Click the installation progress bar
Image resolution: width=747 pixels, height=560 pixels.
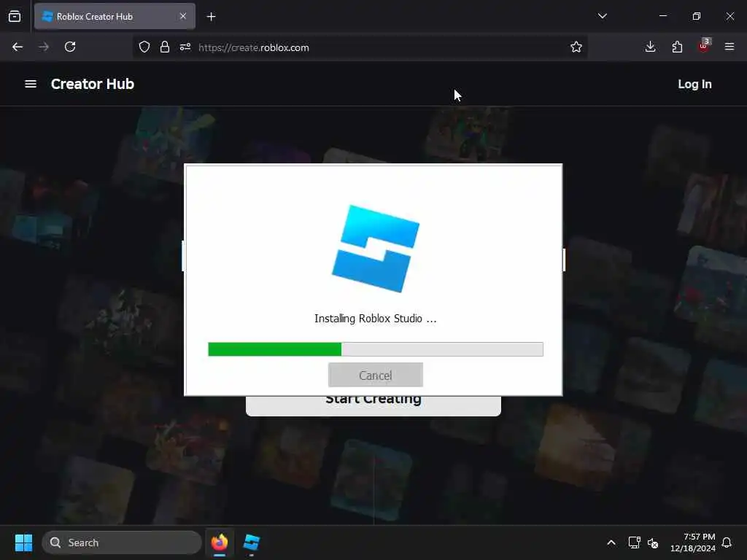click(x=376, y=349)
